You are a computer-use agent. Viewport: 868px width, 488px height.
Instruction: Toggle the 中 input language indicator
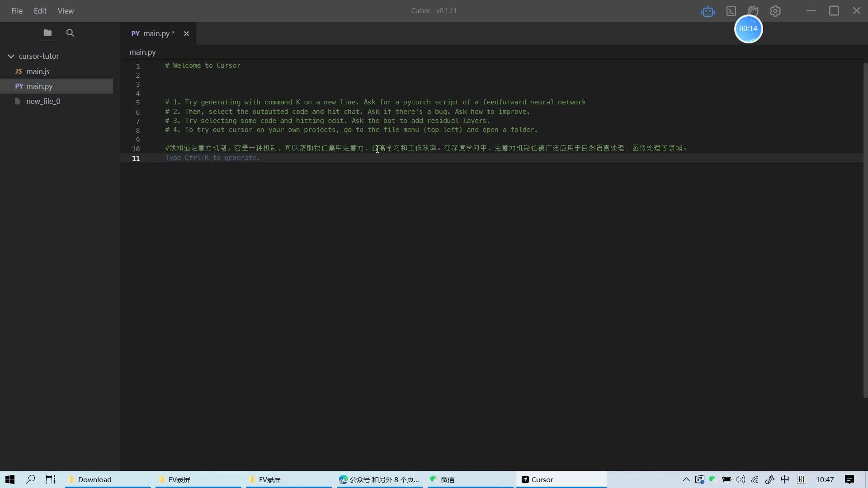pyautogui.click(x=785, y=479)
